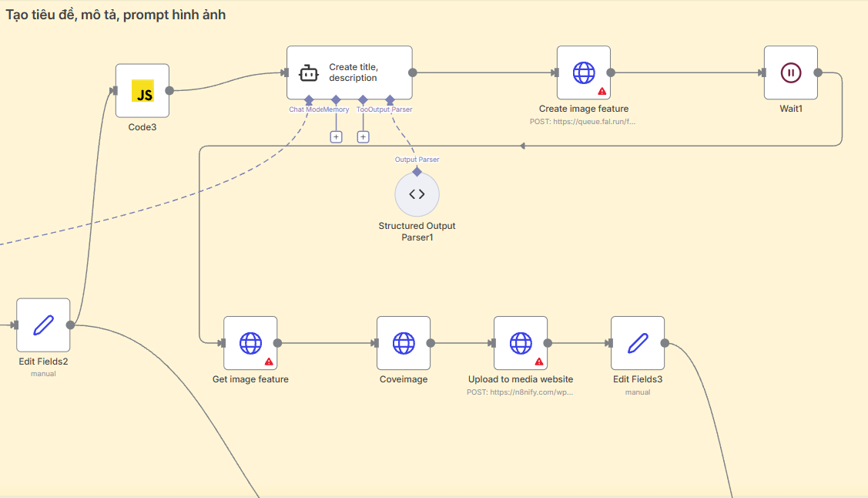This screenshot has height=498, width=868.
Task: Click the Get image feature globe node
Action: [250, 343]
